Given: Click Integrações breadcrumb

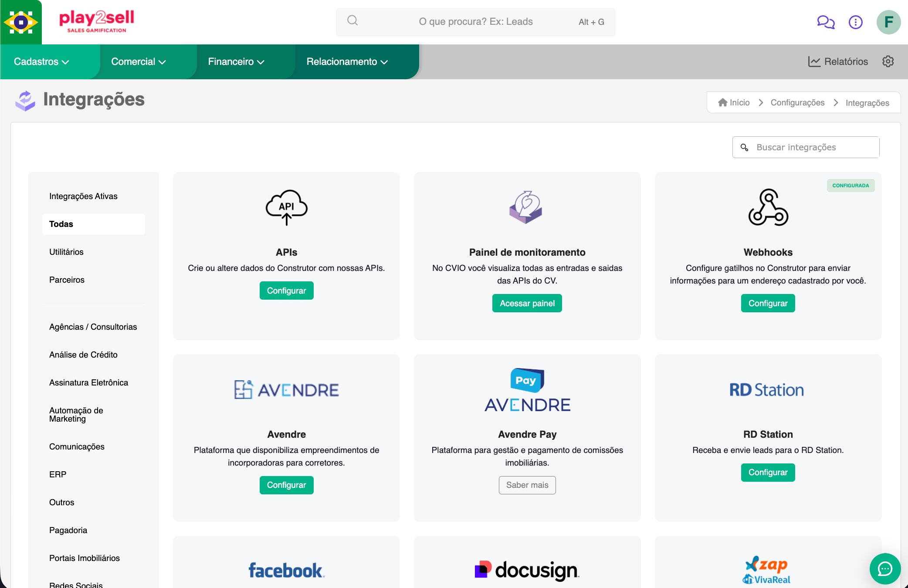Looking at the screenshot, I should (x=867, y=103).
